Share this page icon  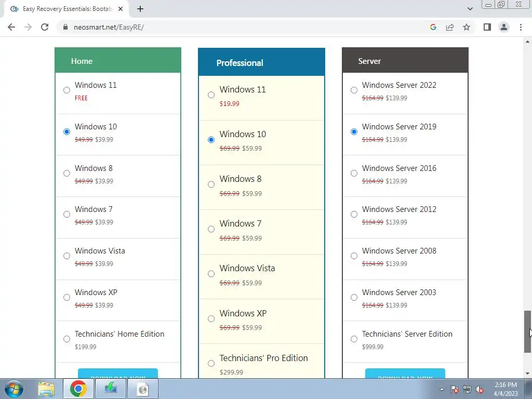click(x=450, y=27)
